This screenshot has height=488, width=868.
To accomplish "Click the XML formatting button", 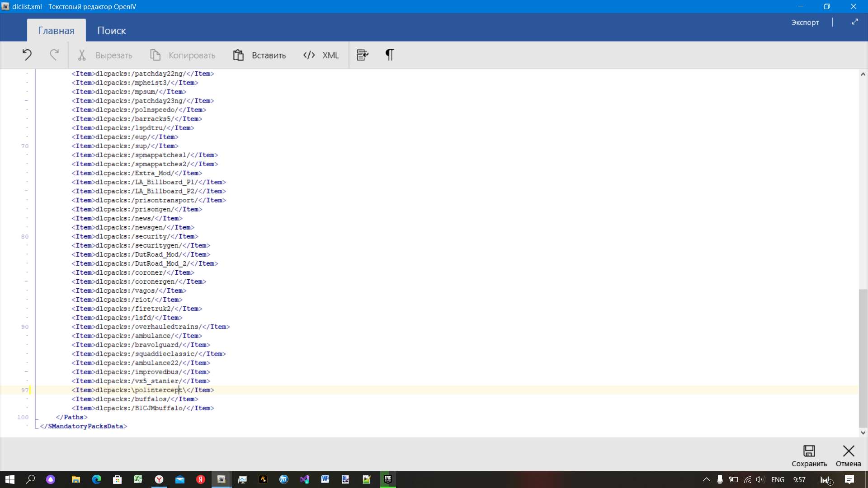I will (321, 55).
